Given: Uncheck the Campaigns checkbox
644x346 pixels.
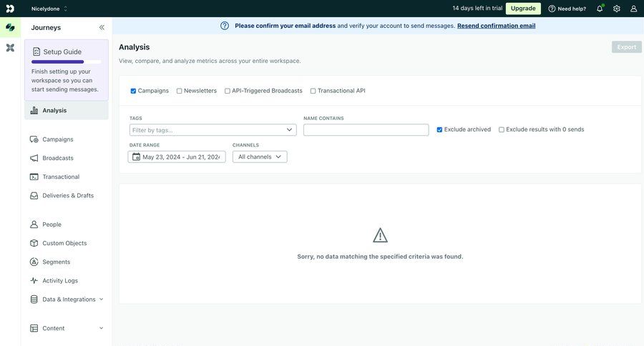Looking at the screenshot, I should tap(133, 91).
